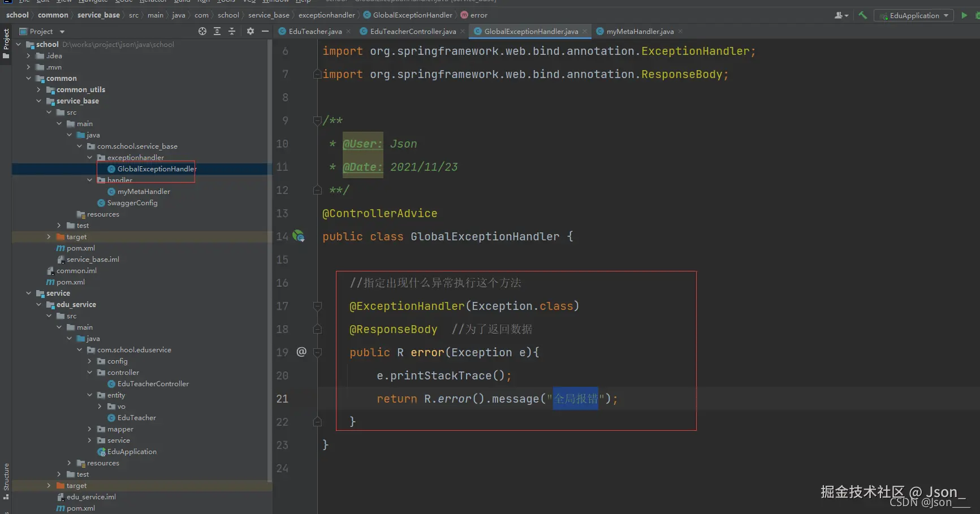Fold the Javadoc comment starting at line 9
Screen dimensions: 980x514
[x=317, y=120]
